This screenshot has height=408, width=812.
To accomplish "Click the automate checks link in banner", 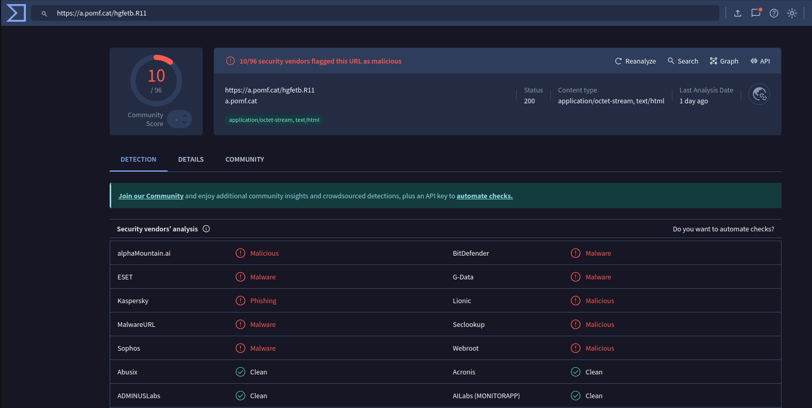I will [485, 196].
